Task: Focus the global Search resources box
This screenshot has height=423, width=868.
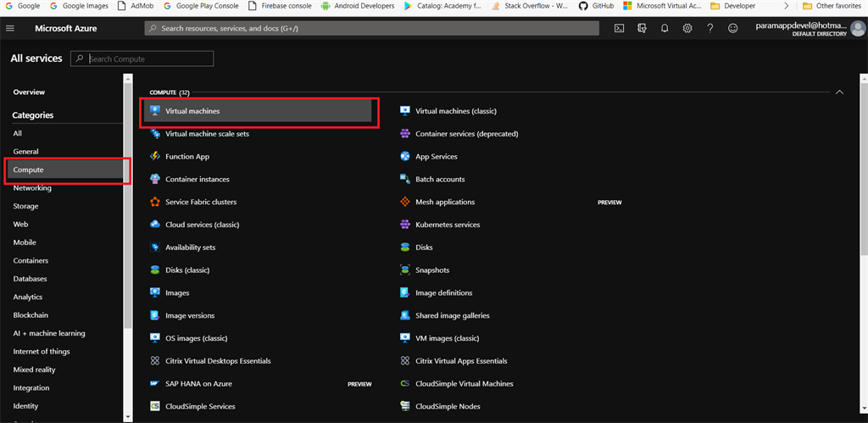Action: point(371,28)
